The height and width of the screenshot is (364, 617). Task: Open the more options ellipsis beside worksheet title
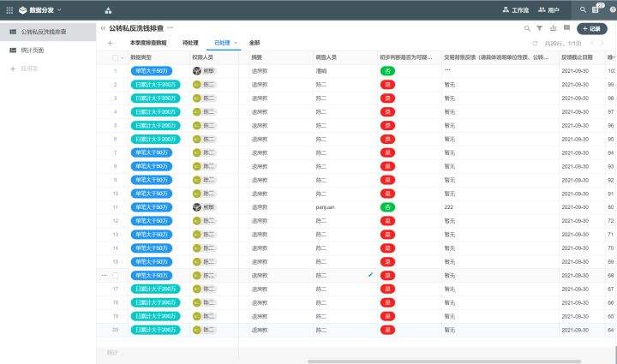pyautogui.click(x=170, y=28)
